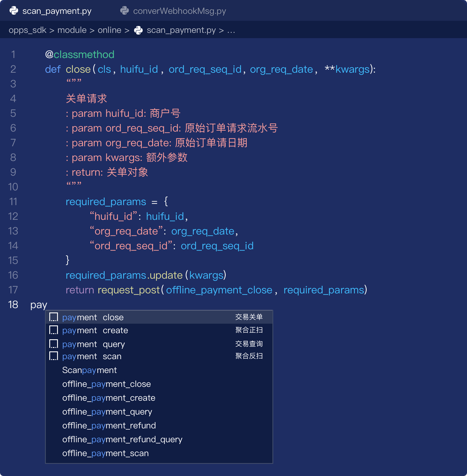Click snippet icon beside payment scan
Image resolution: width=467 pixels, height=476 pixels.
pos(54,356)
